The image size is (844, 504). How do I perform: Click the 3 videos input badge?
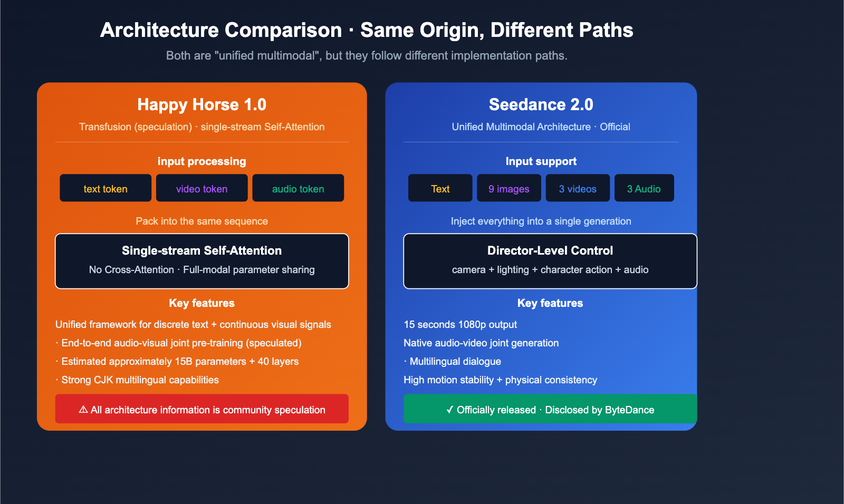tap(578, 188)
